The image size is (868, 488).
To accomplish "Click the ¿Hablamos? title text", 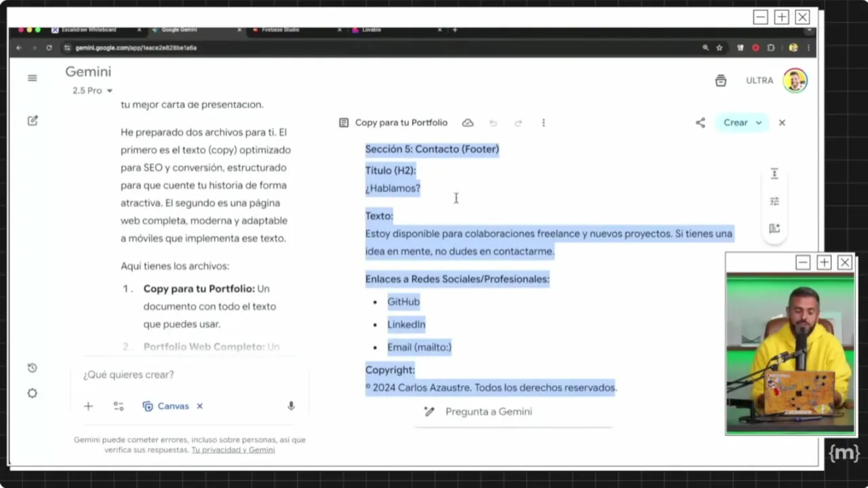I will pos(393,188).
